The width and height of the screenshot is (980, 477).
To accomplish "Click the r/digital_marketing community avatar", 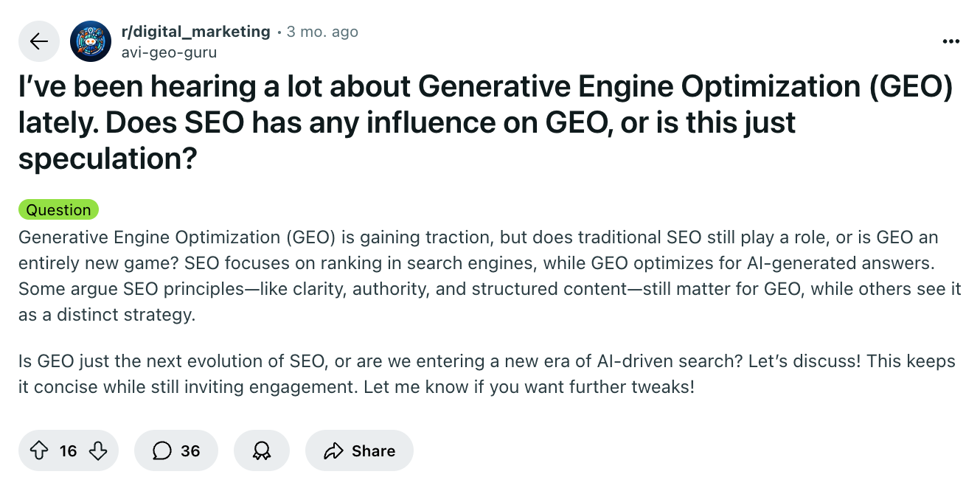I will (90, 41).
